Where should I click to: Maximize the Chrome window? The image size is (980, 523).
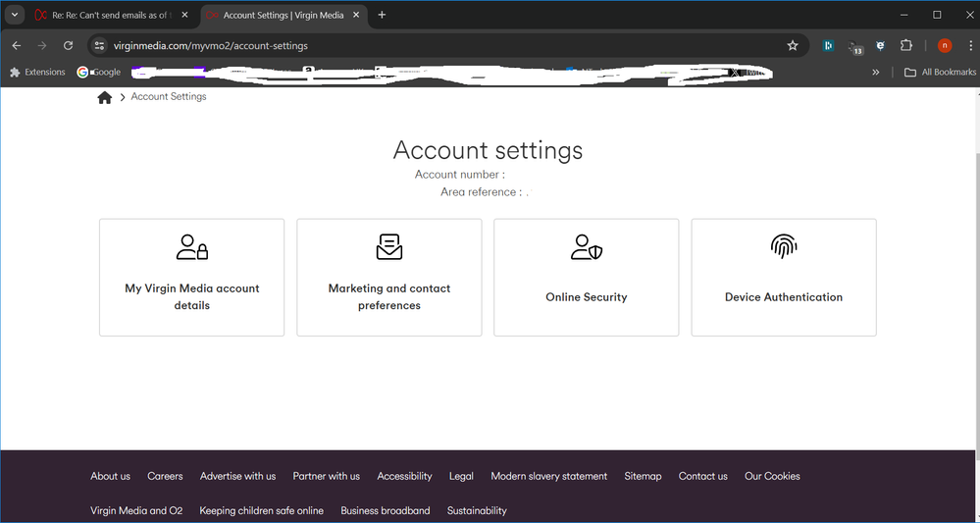click(937, 15)
